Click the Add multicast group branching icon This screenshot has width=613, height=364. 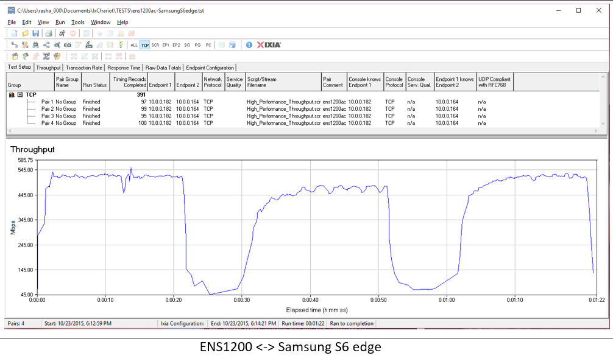pyautogui.click(x=46, y=45)
